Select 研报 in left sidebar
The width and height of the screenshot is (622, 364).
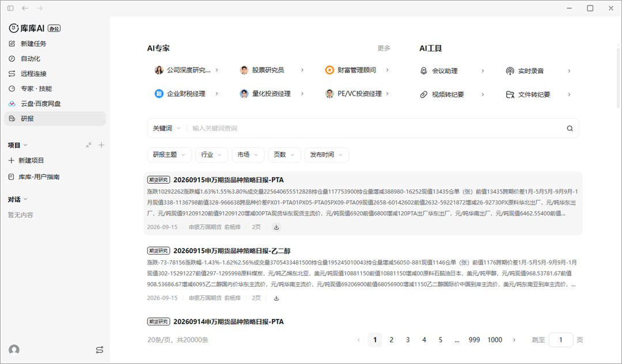(x=55, y=119)
